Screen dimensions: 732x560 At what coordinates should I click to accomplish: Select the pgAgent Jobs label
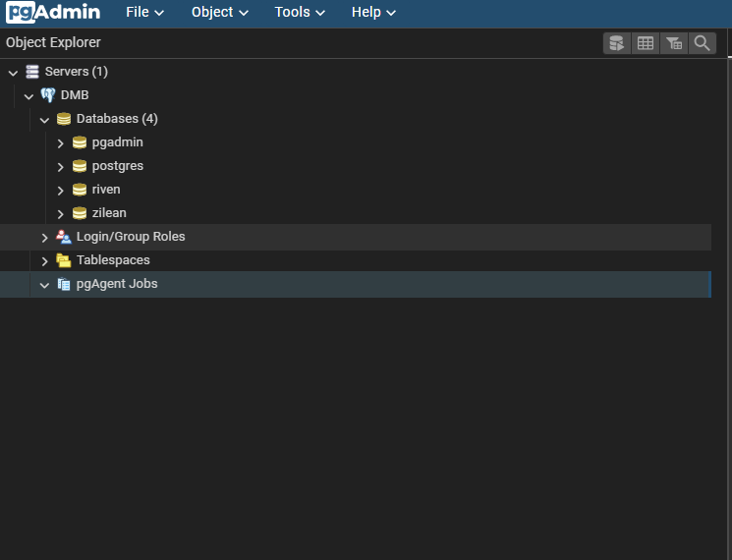tap(117, 284)
